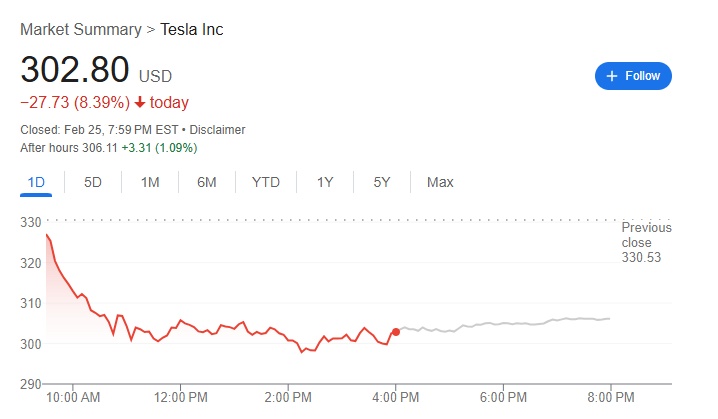Image resolution: width=718 pixels, height=419 pixels.
Task: Click the plus icon on Follow button
Action: [x=610, y=76]
